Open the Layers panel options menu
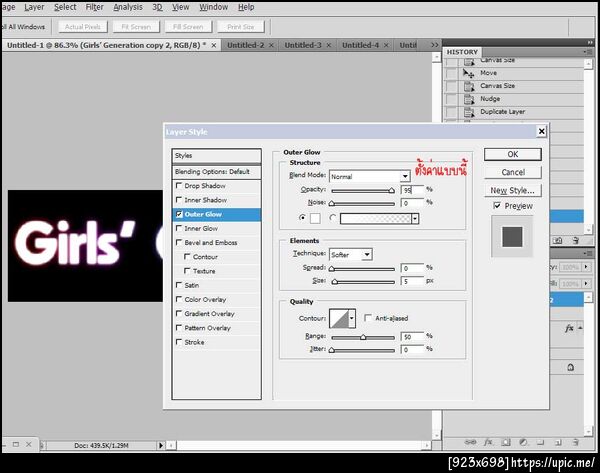The image size is (600, 473). click(587, 253)
